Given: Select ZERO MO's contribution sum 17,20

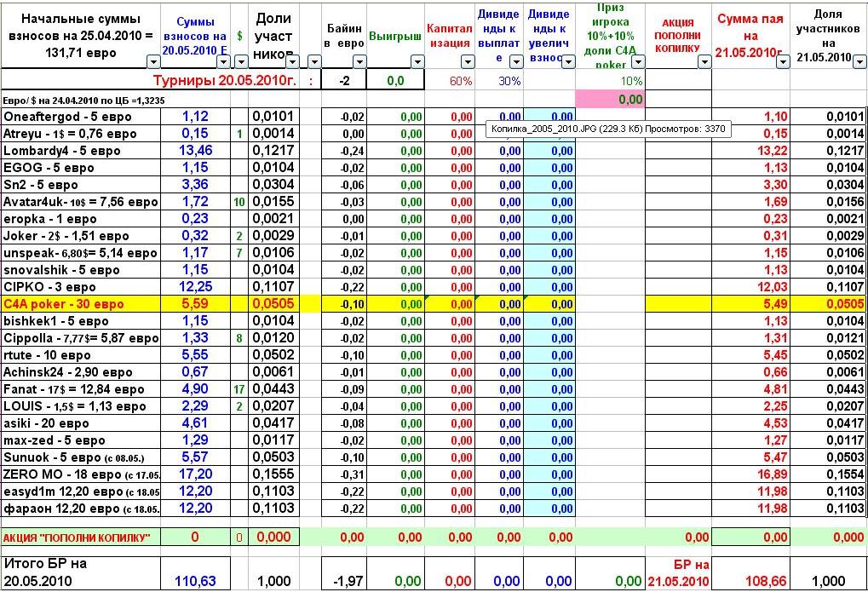Looking at the screenshot, I should (195, 474).
